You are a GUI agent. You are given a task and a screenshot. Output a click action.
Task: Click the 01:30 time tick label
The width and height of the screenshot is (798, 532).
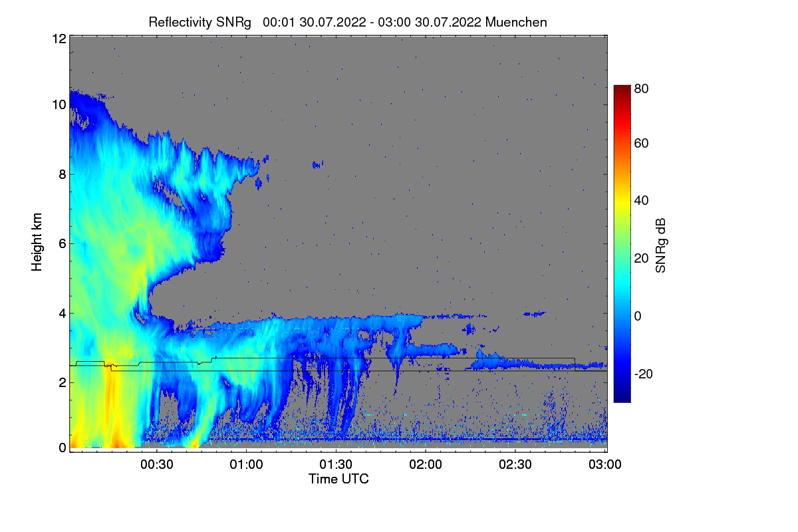[x=336, y=464]
